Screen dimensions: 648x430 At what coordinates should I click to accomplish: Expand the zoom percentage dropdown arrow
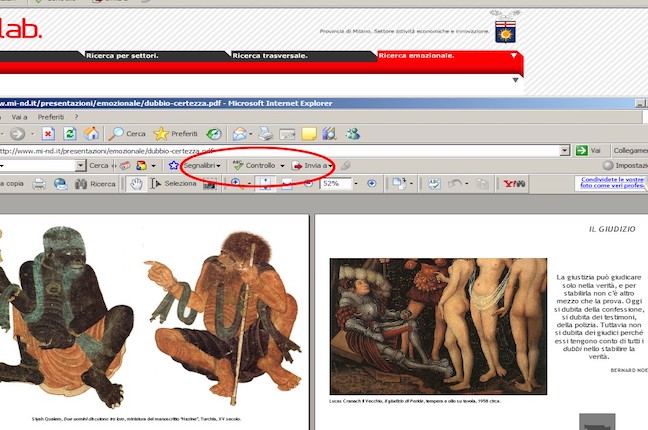coord(356,184)
